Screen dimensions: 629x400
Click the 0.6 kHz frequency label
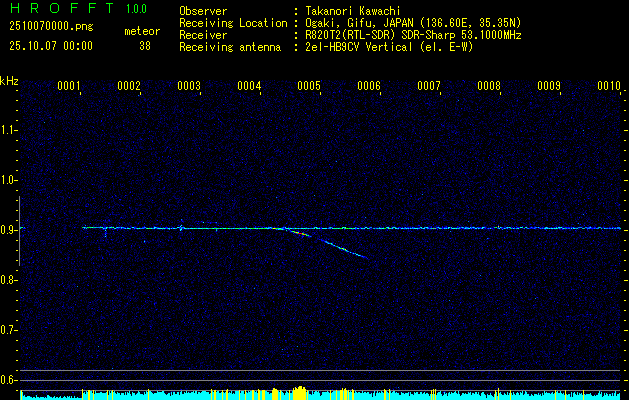coord(8,380)
